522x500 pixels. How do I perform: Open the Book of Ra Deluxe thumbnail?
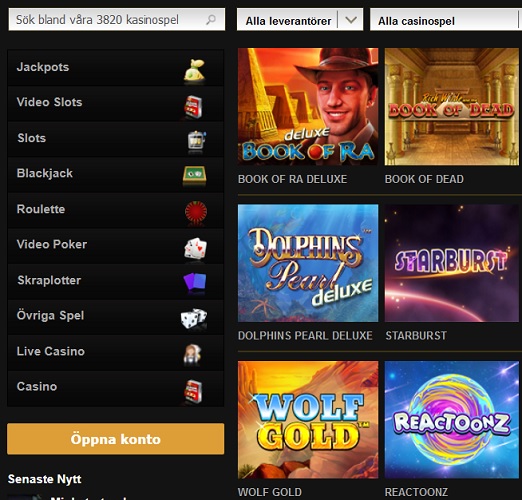[308, 107]
